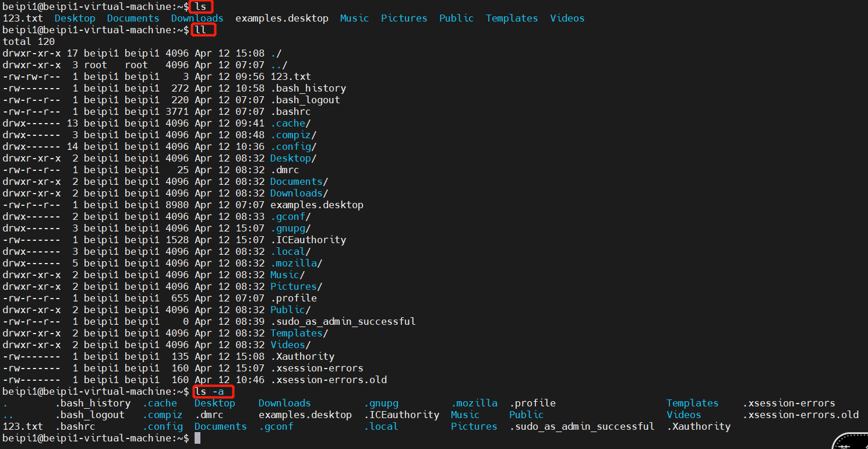Click the 655 size of .profile
This screenshot has width=868, height=449.
click(x=180, y=298)
